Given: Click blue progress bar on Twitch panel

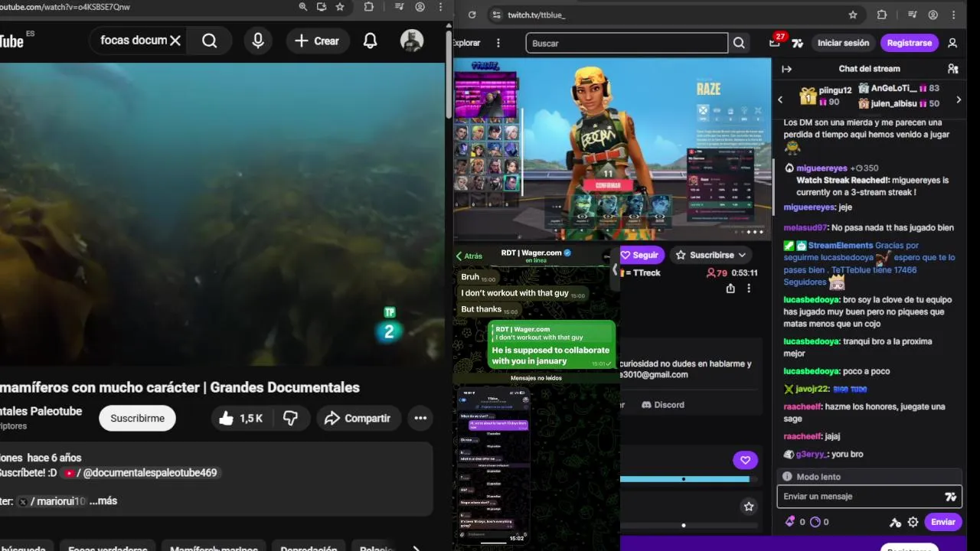Looking at the screenshot, I should pyautogui.click(x=684, y=480).
